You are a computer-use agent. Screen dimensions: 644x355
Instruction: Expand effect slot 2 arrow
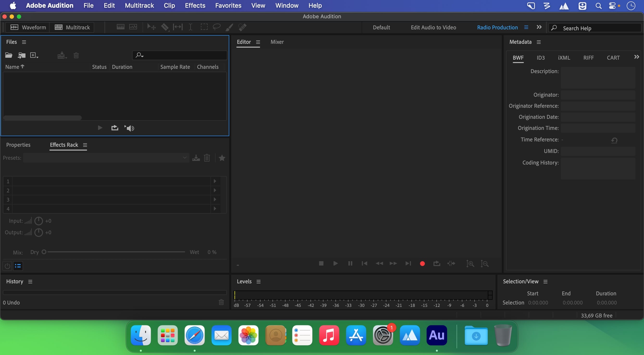[x=215, y=190]
